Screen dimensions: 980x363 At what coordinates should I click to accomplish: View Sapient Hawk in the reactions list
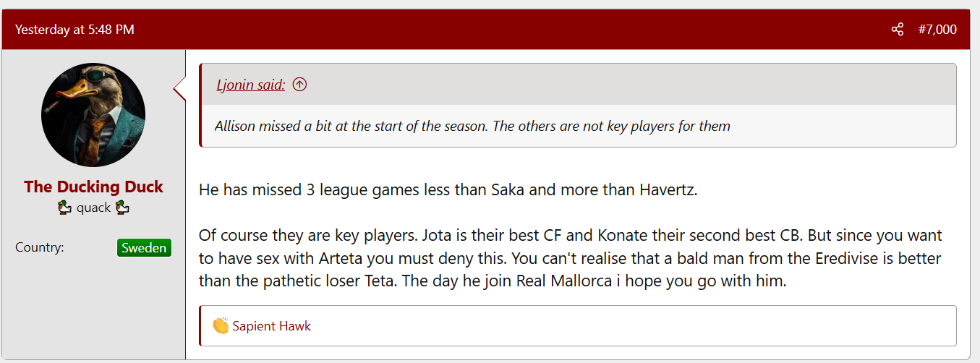[x=272, y=326]
